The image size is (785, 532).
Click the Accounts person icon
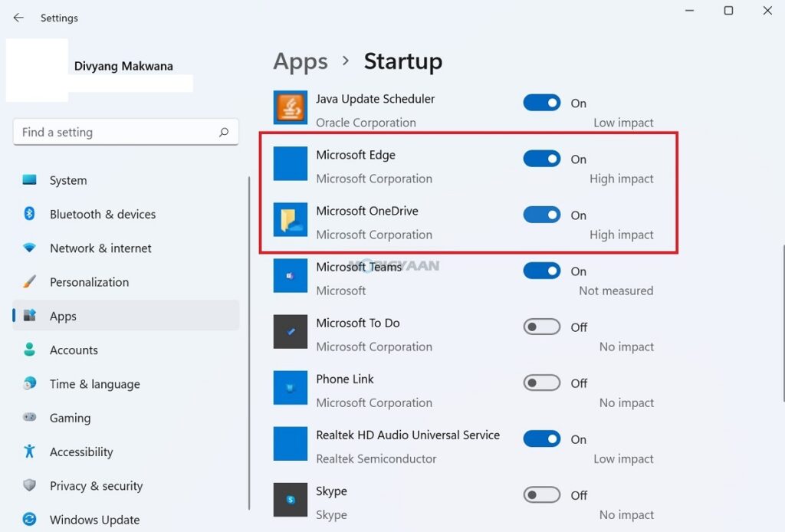tap(30, 350)
